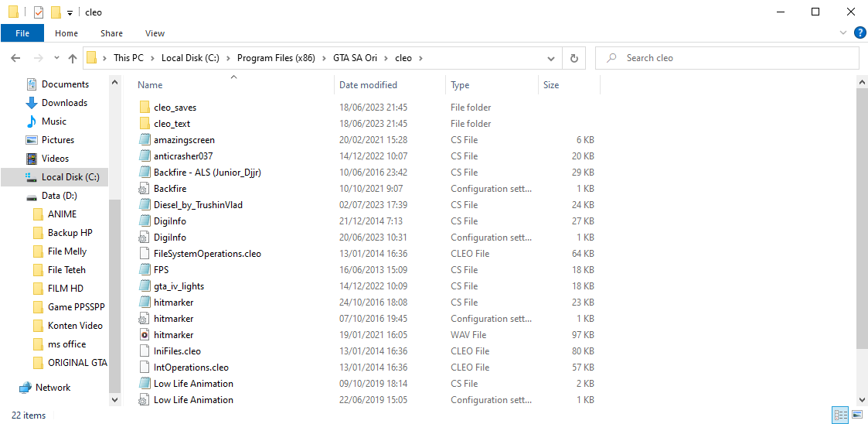Click the hitmarker WAV audio file icon
Image resolution: width=868 pixels, height=424 pixels.
coord(144,335)
